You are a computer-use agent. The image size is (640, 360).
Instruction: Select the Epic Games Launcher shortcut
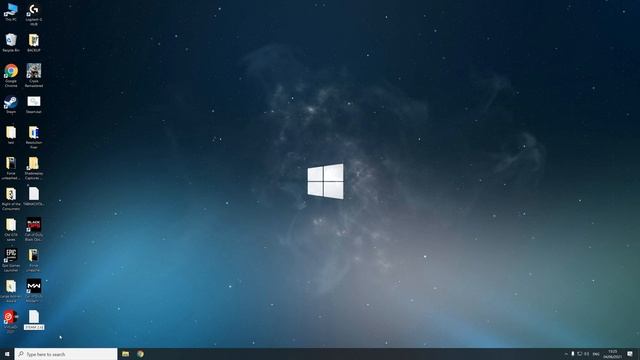pos(11,260)
